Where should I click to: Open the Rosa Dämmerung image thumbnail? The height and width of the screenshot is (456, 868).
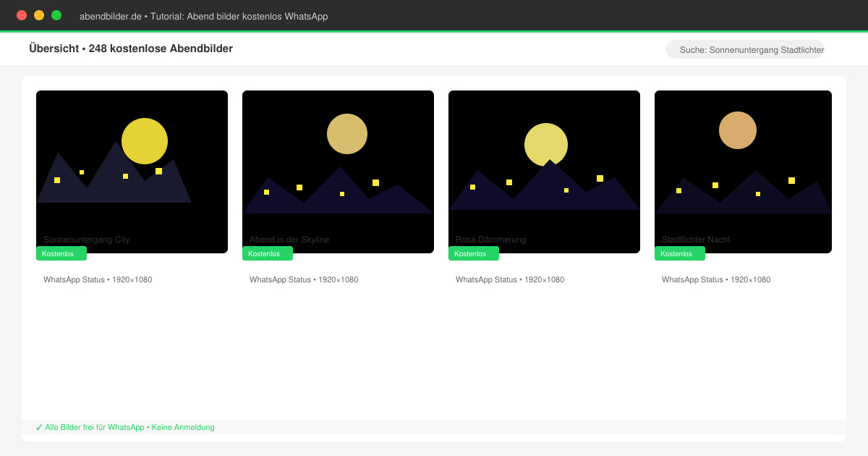point(544,172)
